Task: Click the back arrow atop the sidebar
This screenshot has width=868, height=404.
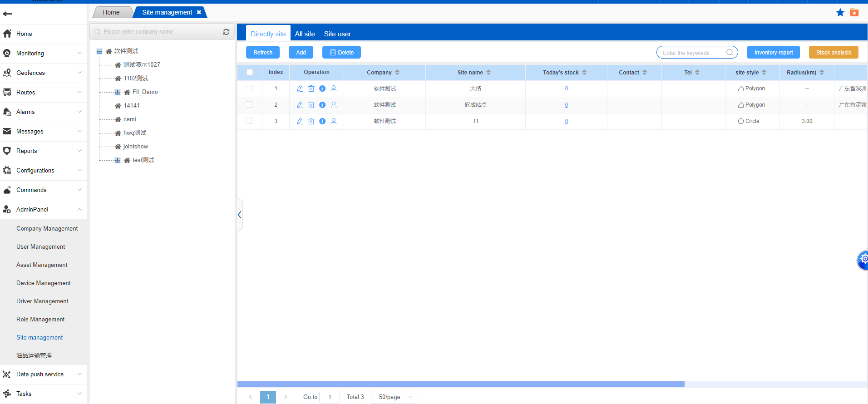Action: click(8, 14)
